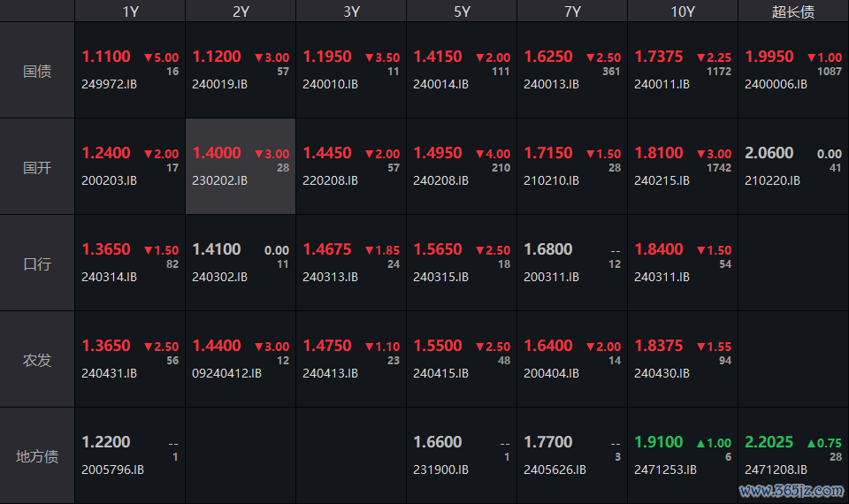Open bond 210220.IB with yield 2.0600
This screenshot has width=849, height=504.
[x=772, y=180]
